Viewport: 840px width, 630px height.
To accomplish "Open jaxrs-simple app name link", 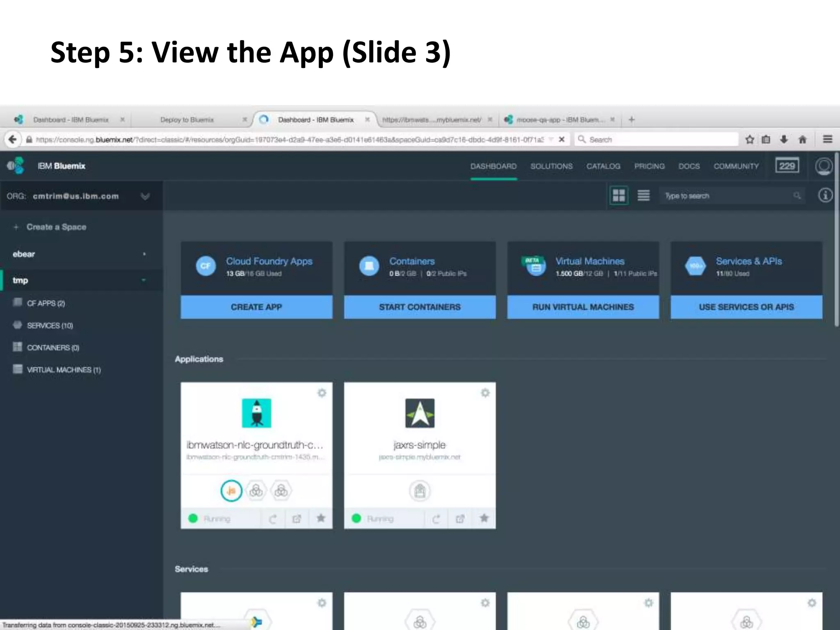I will point(419,445).
